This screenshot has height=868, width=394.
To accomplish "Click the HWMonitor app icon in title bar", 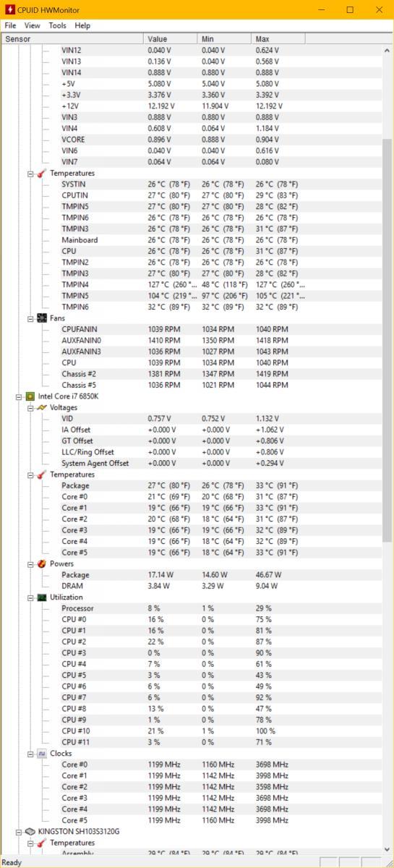I will [x=10, y=9].
